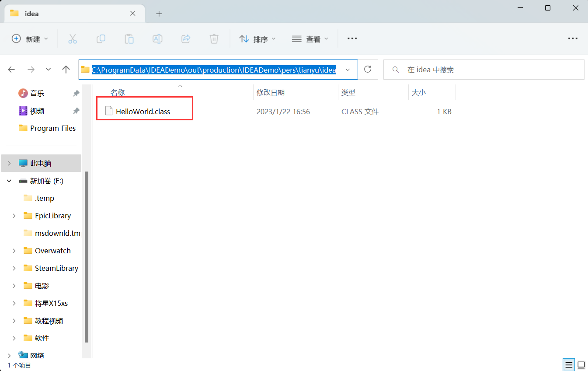Open the far-right ellipsis menu
The width and height of the screenshot is (588, 371).
[573, 38]
